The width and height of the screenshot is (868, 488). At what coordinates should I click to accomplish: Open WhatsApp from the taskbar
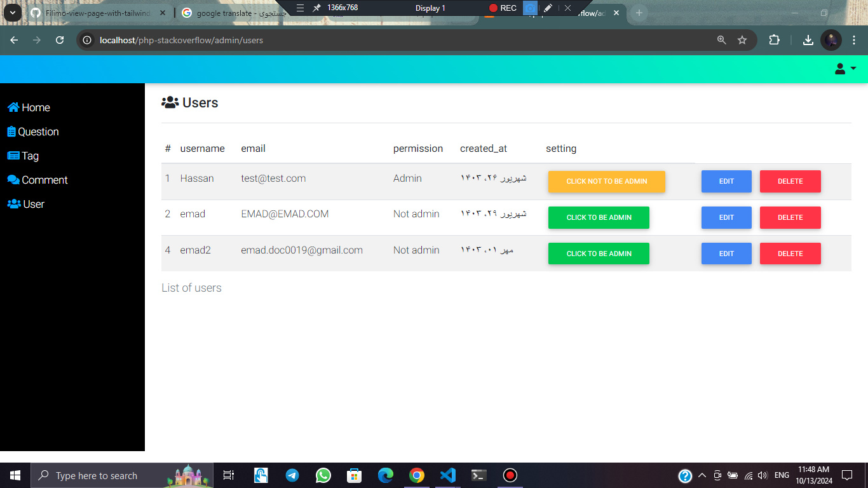tap(323, 475)
